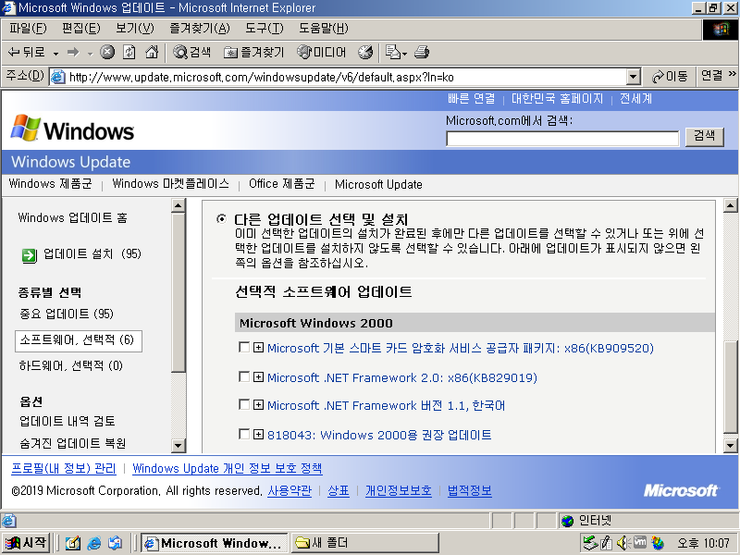740x555 pixels.
Task: Open the 도움말(H) menu
Action: coord(323,28)
